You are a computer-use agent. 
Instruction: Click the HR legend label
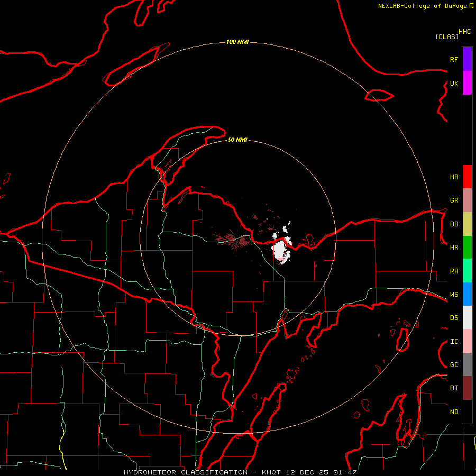pyautogui.click(x=454, y=248)
